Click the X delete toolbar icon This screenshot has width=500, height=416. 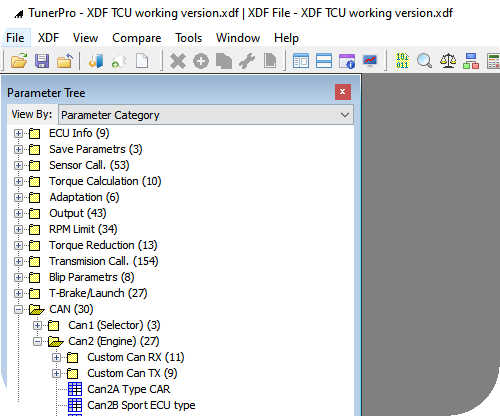[178, 61]
